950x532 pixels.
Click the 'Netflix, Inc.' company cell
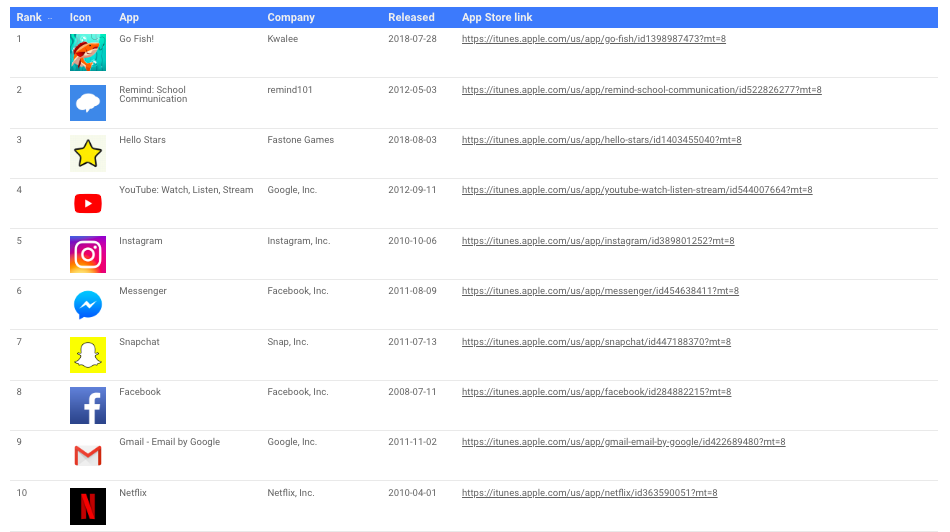pos(291,493)
